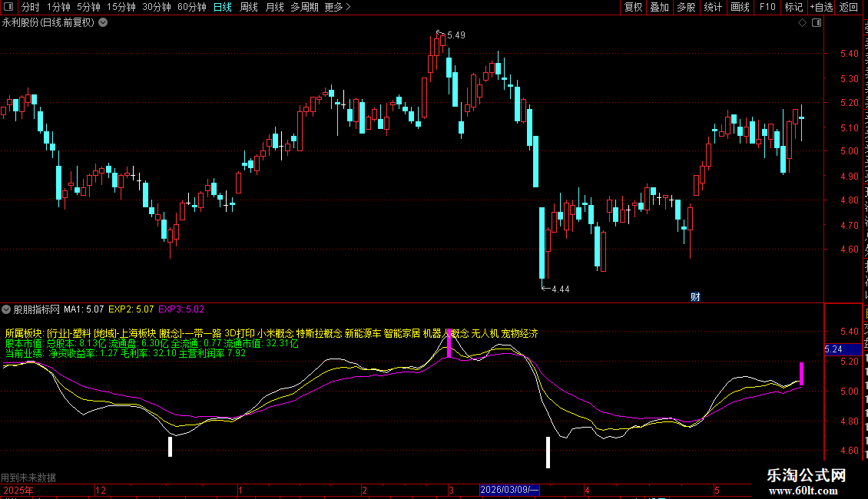Click the diamond marker icon above chart
Viewport: 868px width, 499px height.
click(802, 23)
